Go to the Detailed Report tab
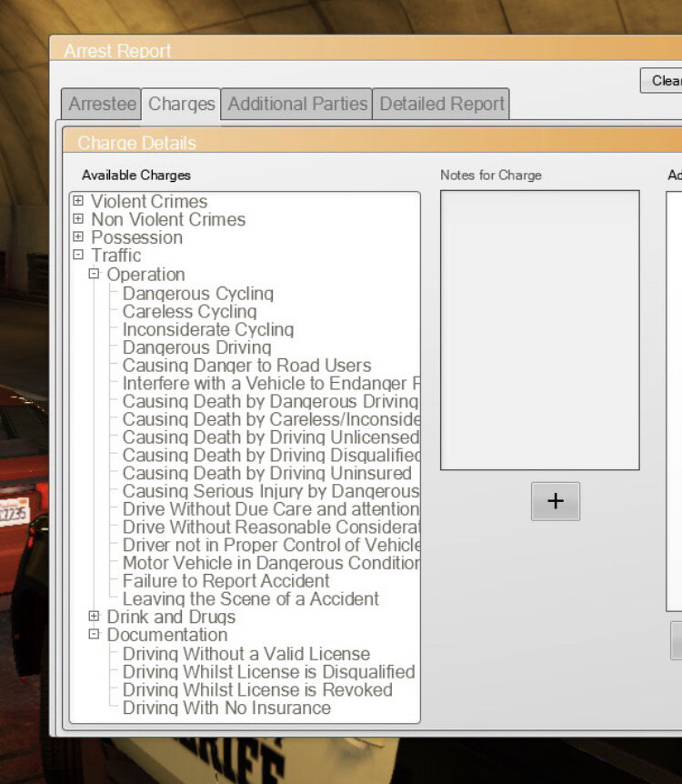Screen dimensions: 682x784 (441, 104)
